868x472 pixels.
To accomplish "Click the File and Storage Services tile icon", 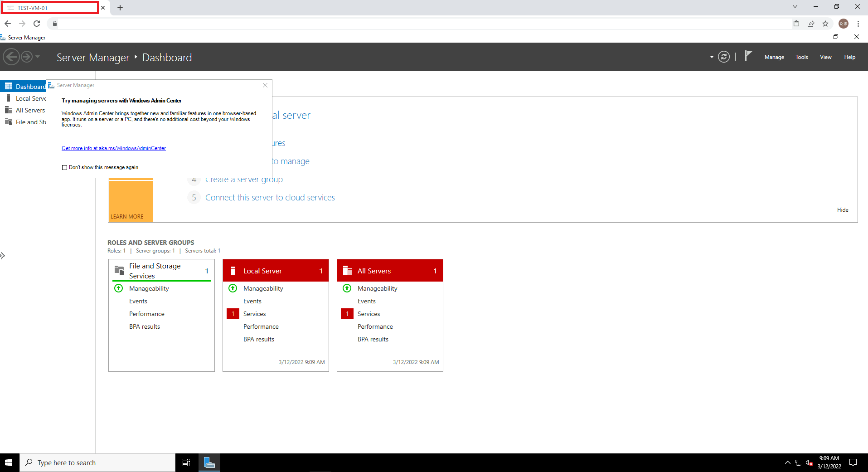I will pos(119,270).
